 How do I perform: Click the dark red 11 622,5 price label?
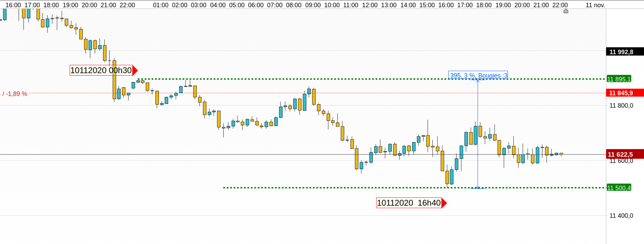point(625,154)
